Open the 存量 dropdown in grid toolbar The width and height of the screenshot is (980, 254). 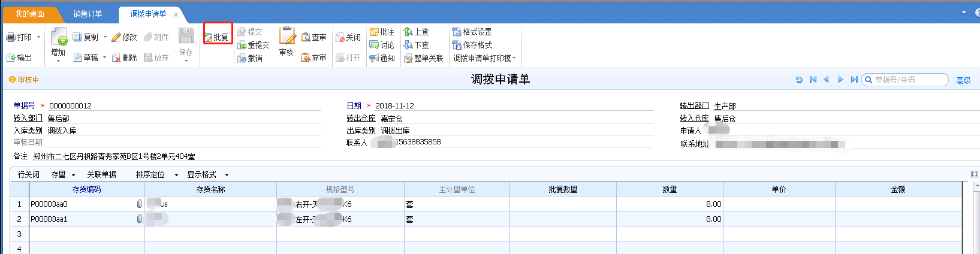click(x=73, y=175)
